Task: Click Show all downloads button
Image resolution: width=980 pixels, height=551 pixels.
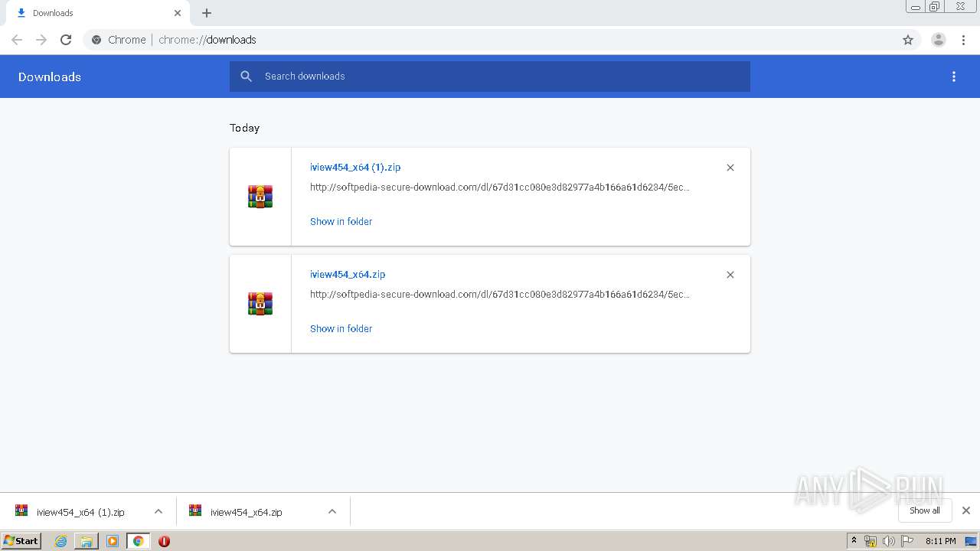Action: [x=925, y=510]
